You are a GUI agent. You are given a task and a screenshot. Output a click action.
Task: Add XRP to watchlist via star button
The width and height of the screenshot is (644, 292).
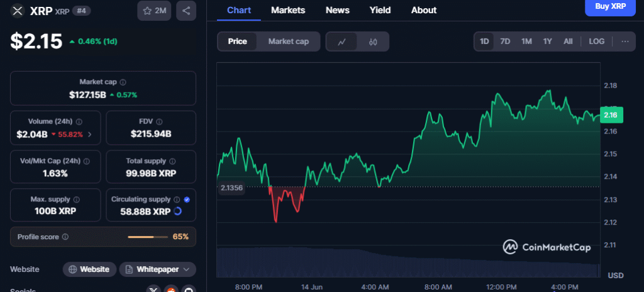pyautogui.click(x=155, y=11)
